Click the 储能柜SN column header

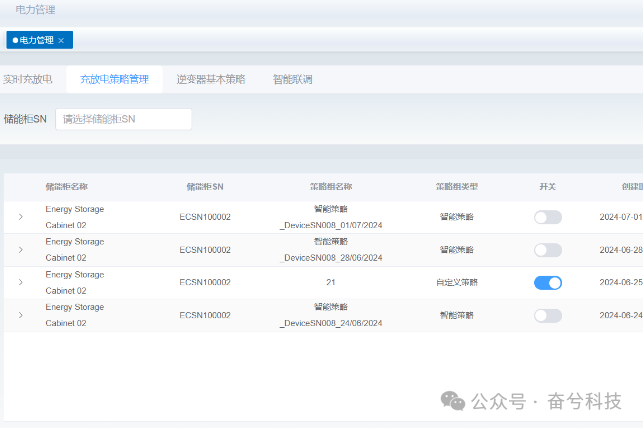(x=205, y=187)
